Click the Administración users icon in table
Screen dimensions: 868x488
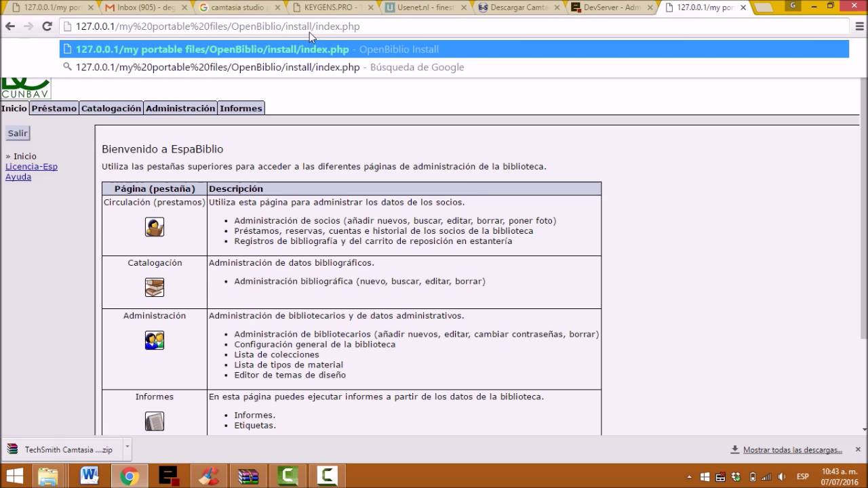(x=155, y=340)
